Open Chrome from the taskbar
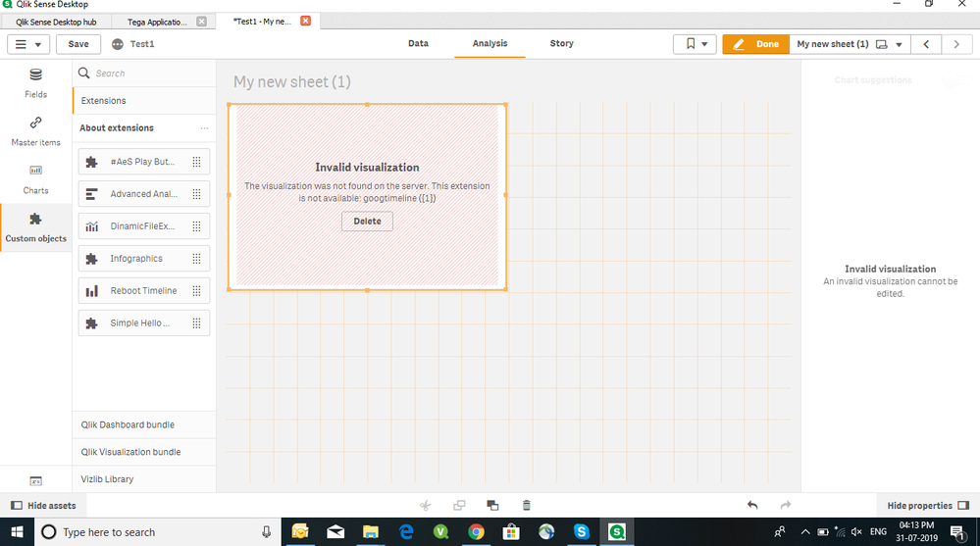 pyautogui.click(x=476, y=532)
